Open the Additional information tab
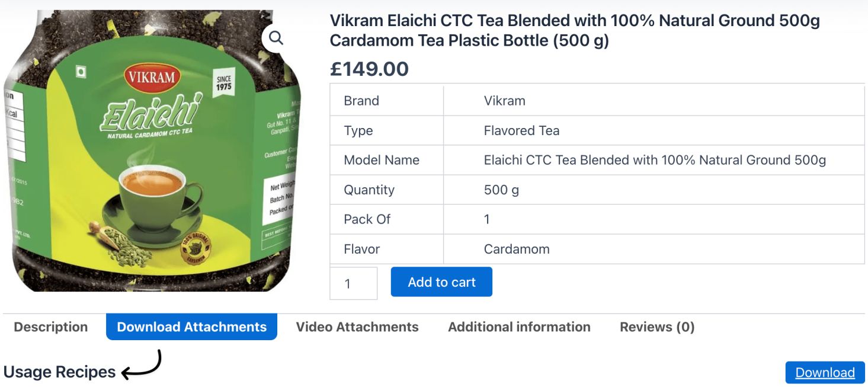 pos(519,327)
